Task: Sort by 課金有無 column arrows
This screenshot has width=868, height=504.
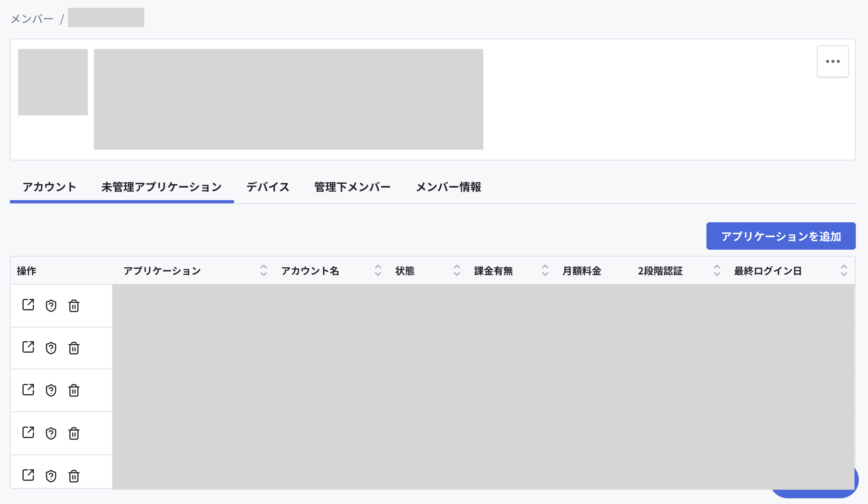Action: (545, 270)
